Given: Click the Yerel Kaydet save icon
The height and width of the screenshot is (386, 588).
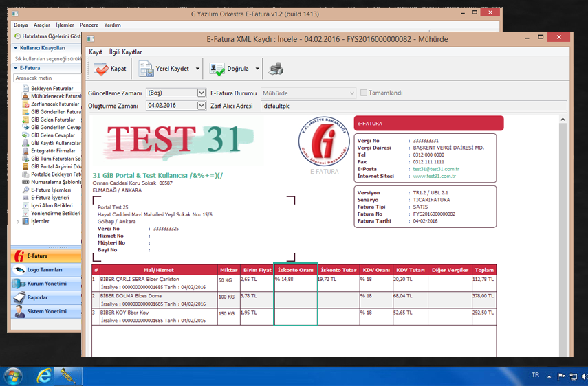Looking at the screenshot, I should (x=146, y=69).
